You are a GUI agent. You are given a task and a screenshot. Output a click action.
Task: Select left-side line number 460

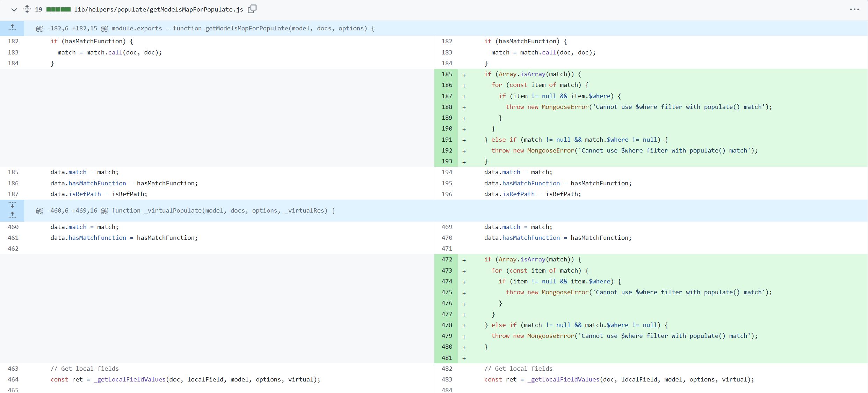pos(13,227)
